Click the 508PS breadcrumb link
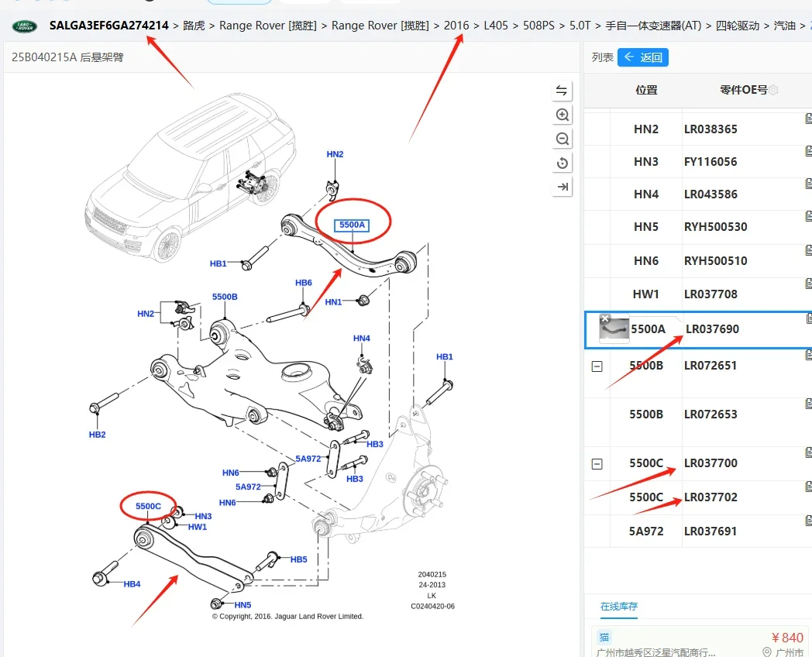This screenshot has width=812, height=657. click(x=538, y=26)
